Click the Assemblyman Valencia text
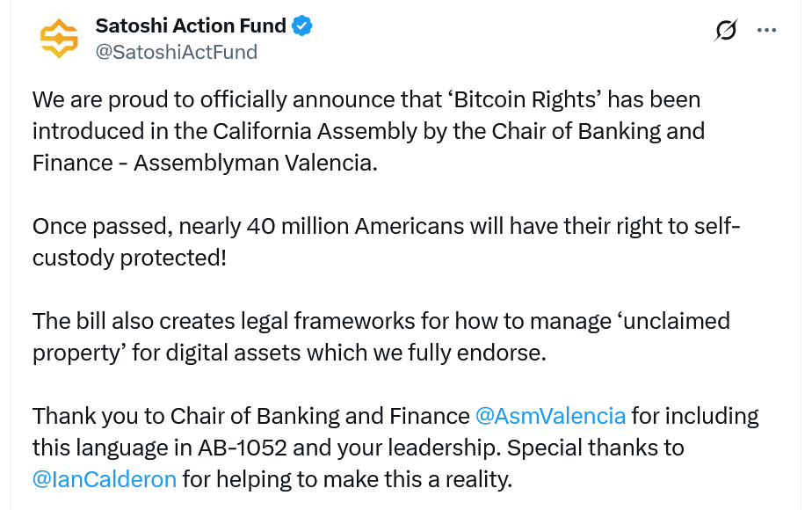The height and width of the screenshot is (510, 812). coord(245,163)
